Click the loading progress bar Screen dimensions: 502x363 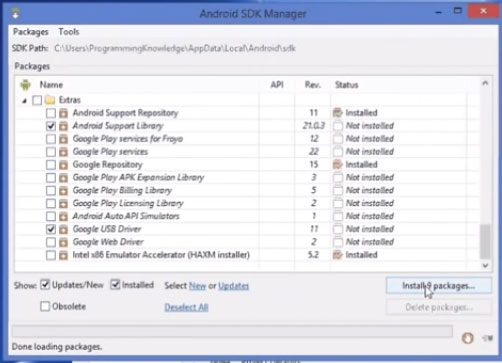coord(232,331)
